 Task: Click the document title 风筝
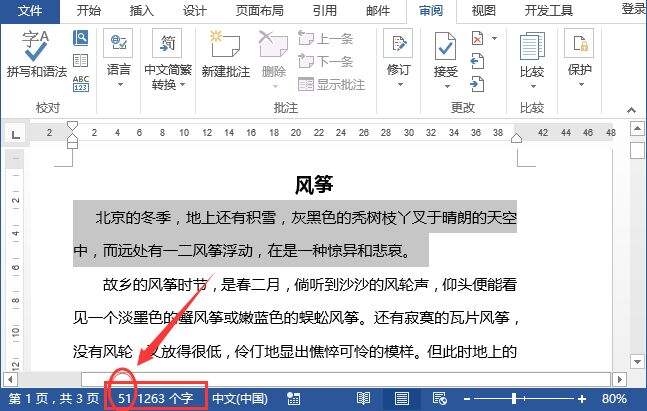click(x=314, y=184)
